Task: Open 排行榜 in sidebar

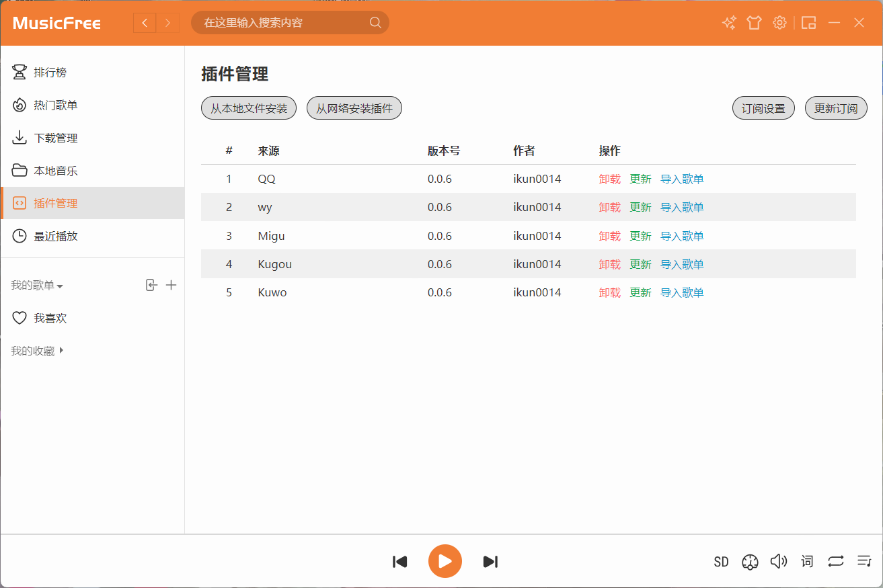Action: 93,72
